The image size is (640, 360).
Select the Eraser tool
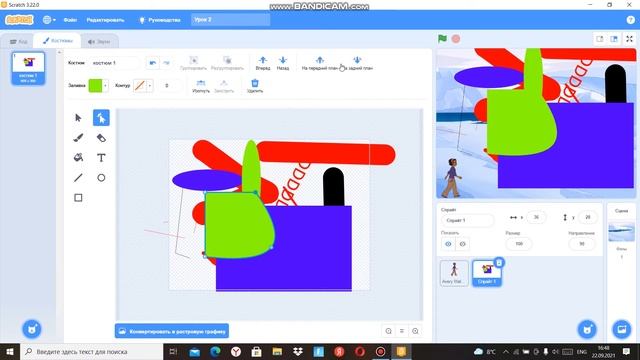coord(101,138)
